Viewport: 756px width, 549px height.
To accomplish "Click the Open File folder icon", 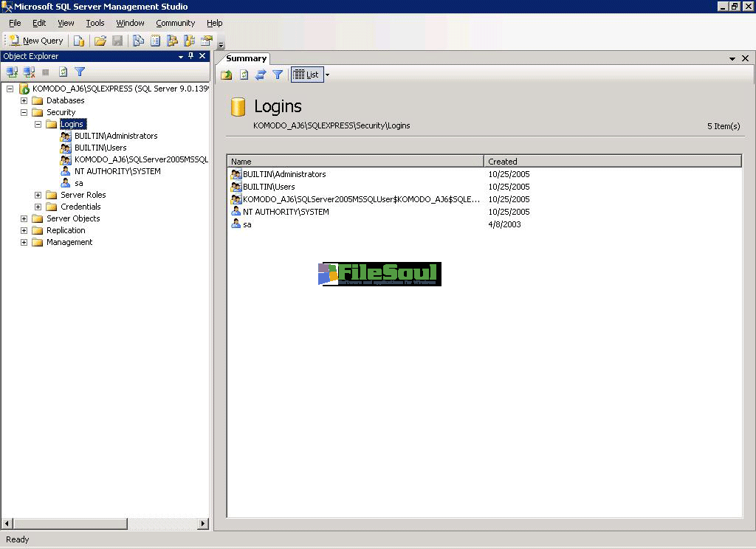I will pyautogui.click(x=100, y=41).
